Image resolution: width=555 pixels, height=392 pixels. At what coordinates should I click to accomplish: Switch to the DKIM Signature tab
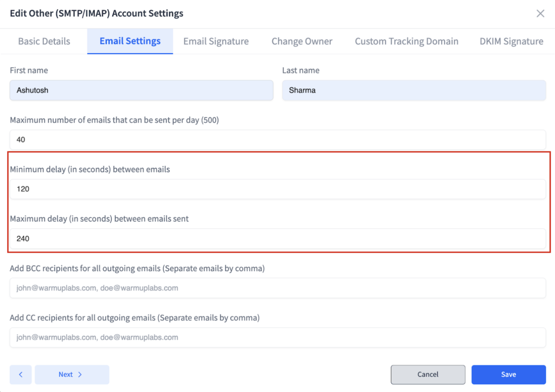tap(510, 41)
